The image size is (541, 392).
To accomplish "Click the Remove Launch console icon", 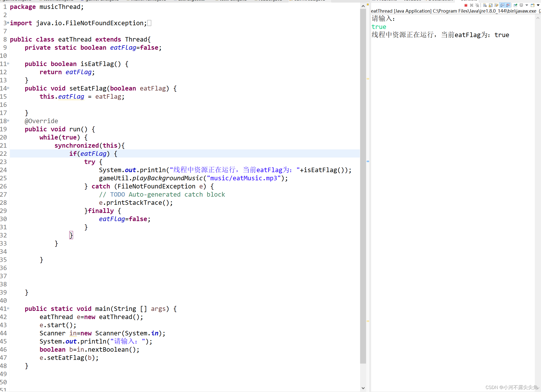I will pyautogui.click(x=471, y=5).
